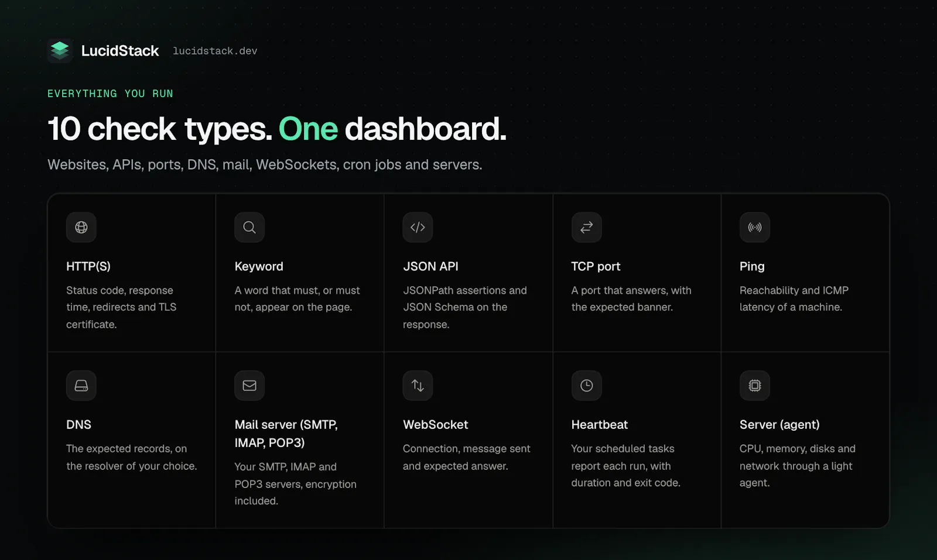The image size is (937, 560).
Task: Click the Ping radio signal icon
Action: (755, 227)
